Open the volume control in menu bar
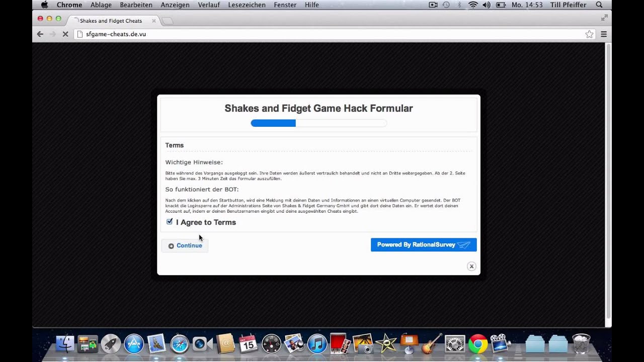This screenshot has width=644, height=362. (486, 5)
